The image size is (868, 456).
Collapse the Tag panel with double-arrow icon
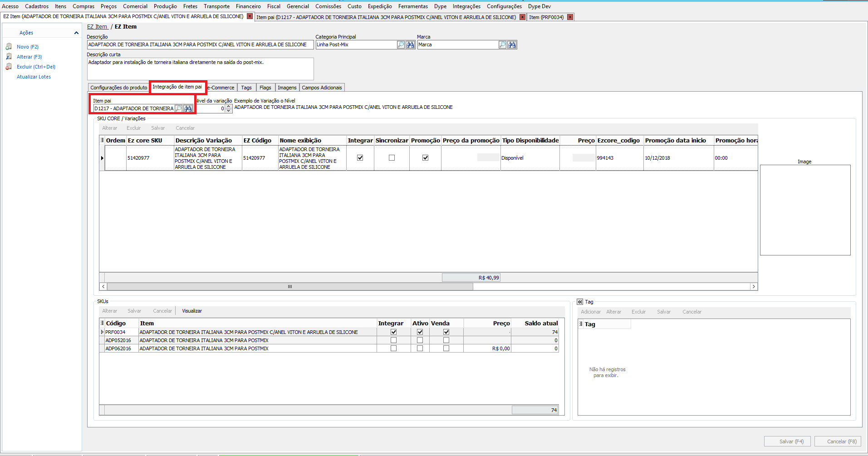[580, 302]
